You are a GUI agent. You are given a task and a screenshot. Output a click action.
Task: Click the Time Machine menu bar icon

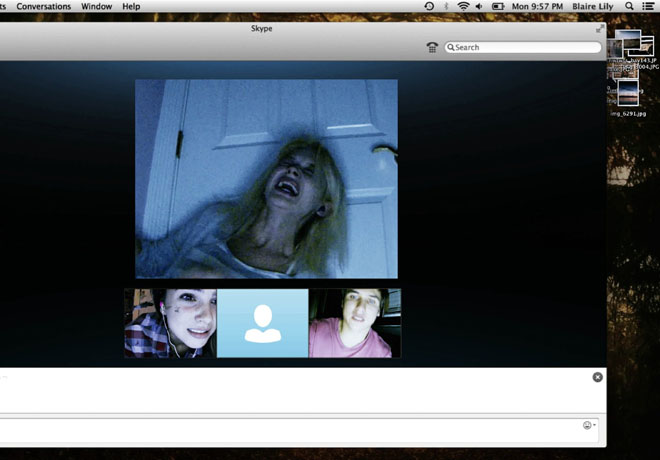[429, 7]
